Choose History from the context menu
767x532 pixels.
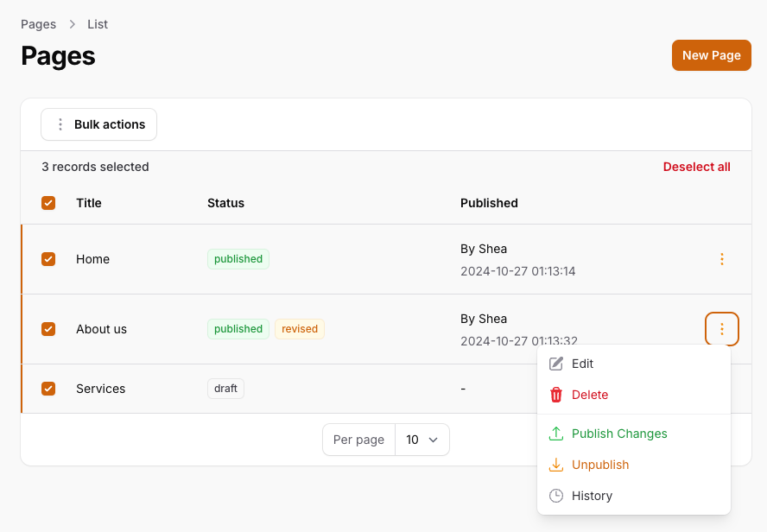[592, 496]
